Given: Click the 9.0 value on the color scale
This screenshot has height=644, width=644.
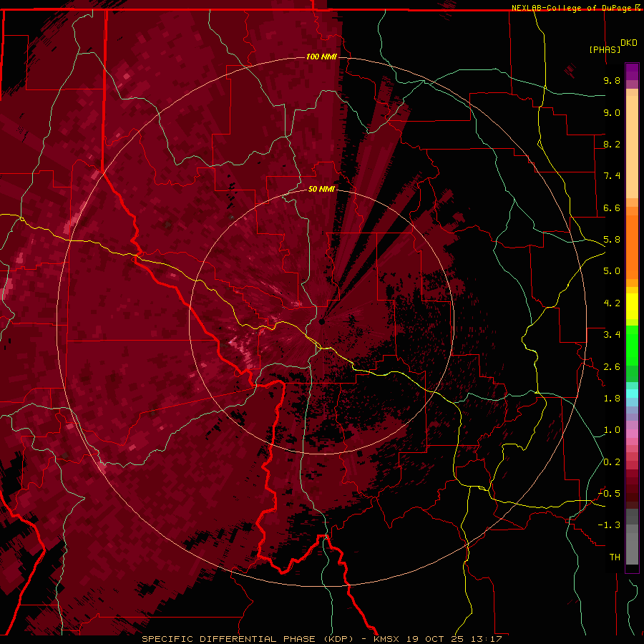Looking at the screenshot, I should pos(612,112).
